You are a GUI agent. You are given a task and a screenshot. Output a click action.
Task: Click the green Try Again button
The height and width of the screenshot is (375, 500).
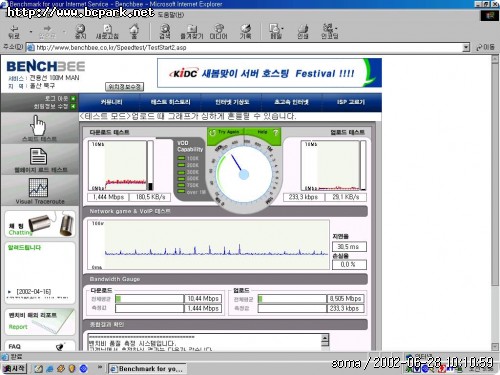coord(225,132)
